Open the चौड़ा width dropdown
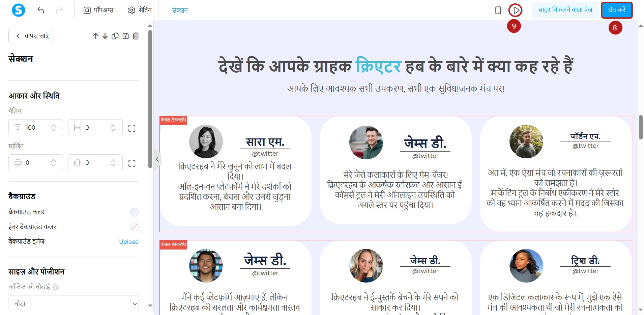 point(74,304)
